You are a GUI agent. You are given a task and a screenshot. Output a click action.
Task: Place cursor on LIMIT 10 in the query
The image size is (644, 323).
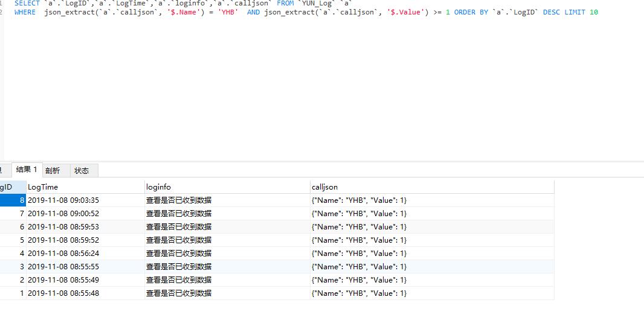[581, 12]
